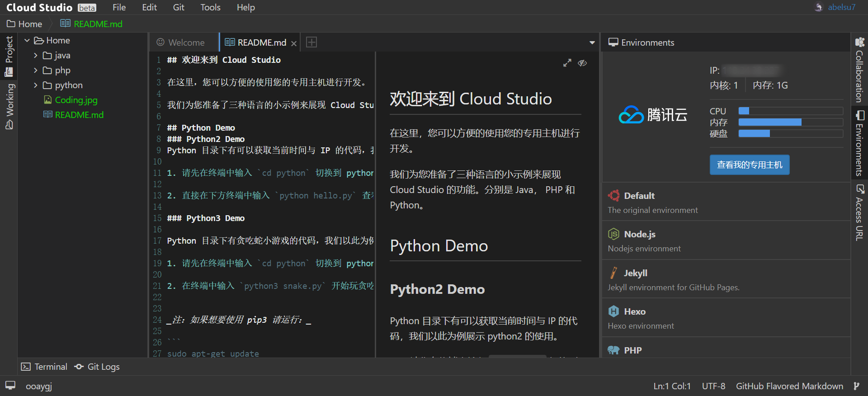Click the 内核: 1 core count text

tap(724, 85)
